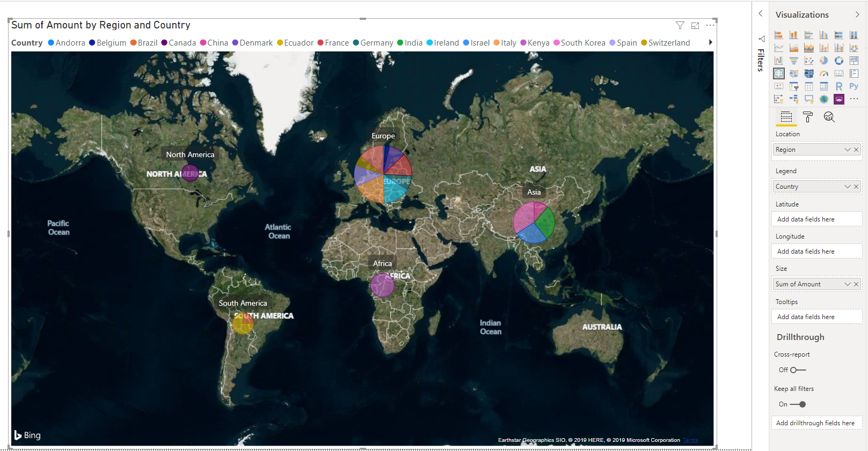Select the scatter chart visual
Viewport: 868px width, 451px height.
click(x=809, y=61)
